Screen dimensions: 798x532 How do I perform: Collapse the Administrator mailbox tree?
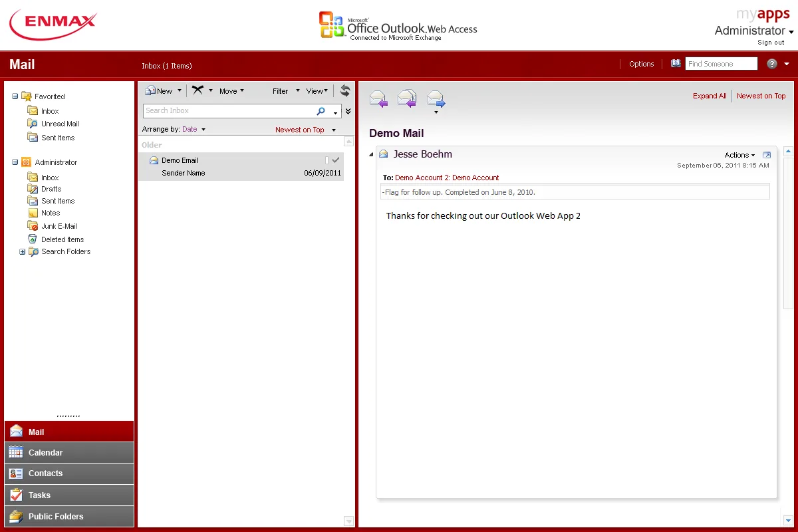(x=15, y=162)
